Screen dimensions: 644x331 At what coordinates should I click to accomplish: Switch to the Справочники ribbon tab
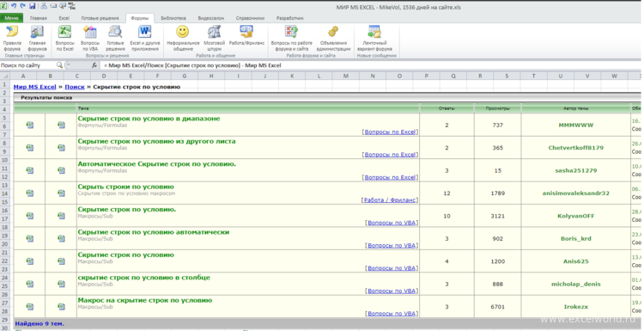250,18
